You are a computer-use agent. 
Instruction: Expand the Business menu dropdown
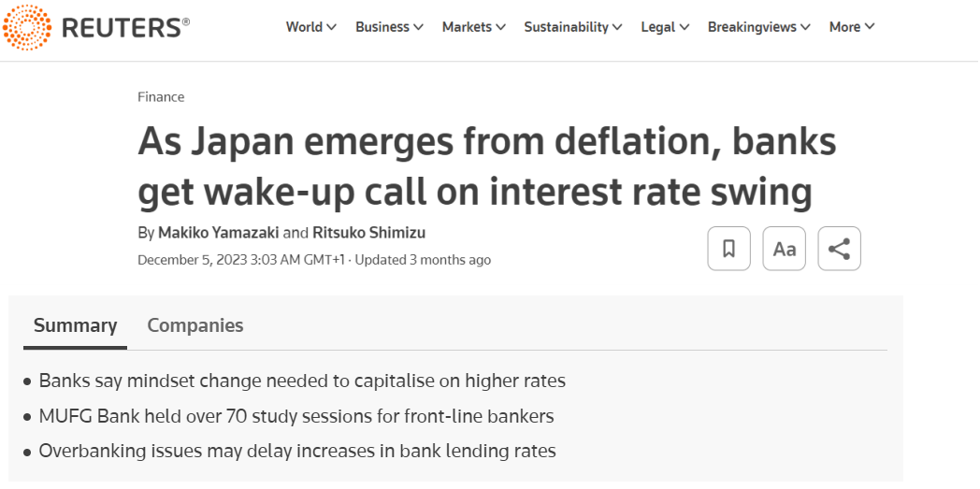point(389,27)
